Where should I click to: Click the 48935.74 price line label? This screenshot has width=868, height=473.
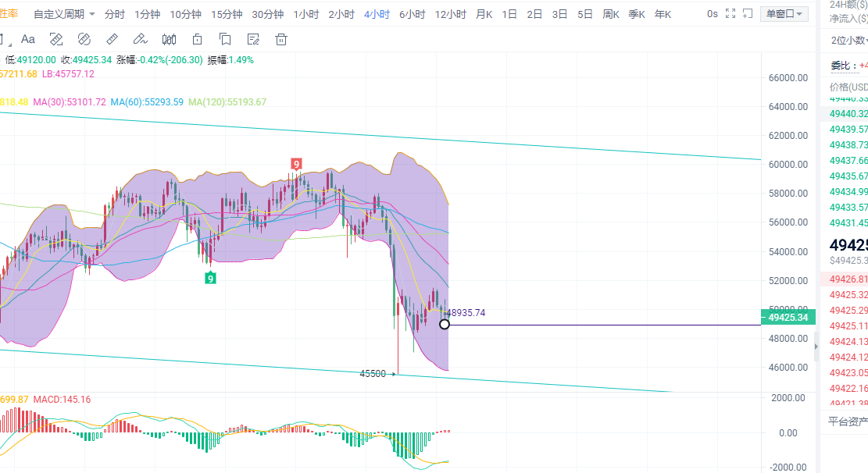(466, 312)
